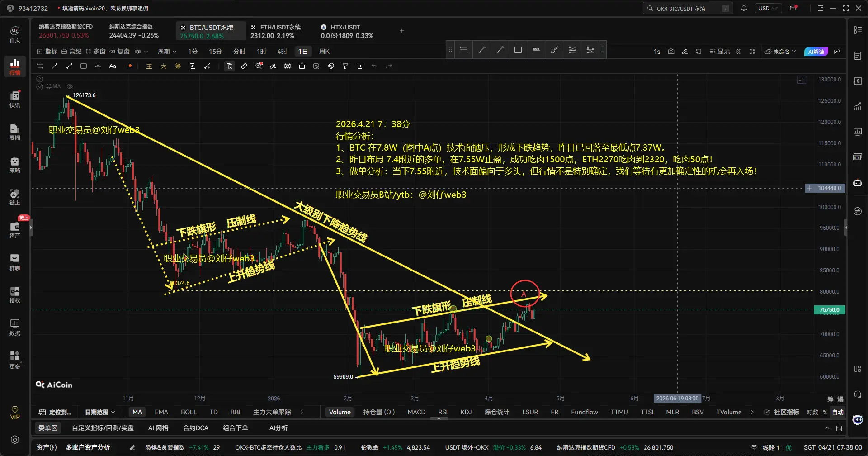868x456 pixels.
Task: Expand more main indicators chevron after 主力大单跟踪
Action: [x=302, y=412]
